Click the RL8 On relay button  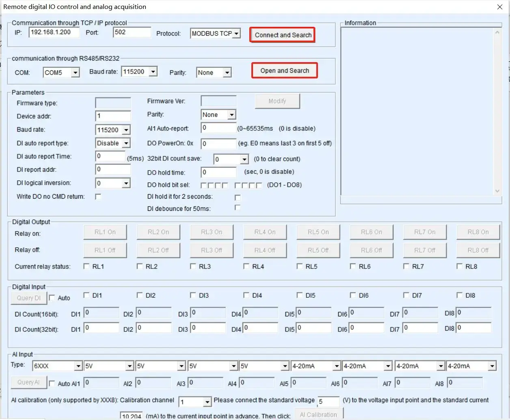[478, 232]
